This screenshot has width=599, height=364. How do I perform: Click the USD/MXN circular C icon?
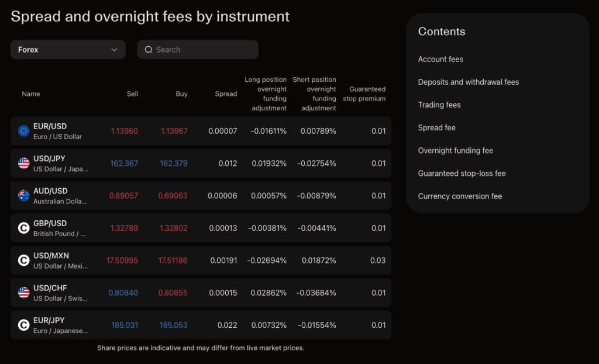tap(23, 261)
